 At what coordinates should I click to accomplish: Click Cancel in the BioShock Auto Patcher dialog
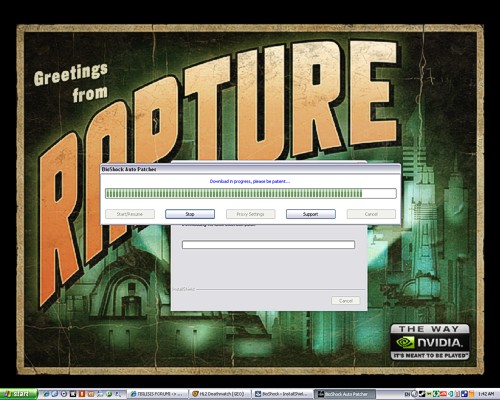point(371,214)
